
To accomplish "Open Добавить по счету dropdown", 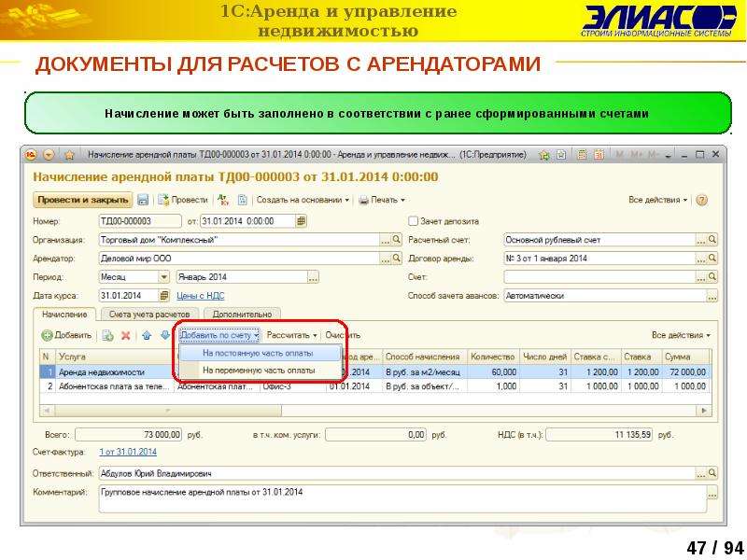I will (219, 335).
